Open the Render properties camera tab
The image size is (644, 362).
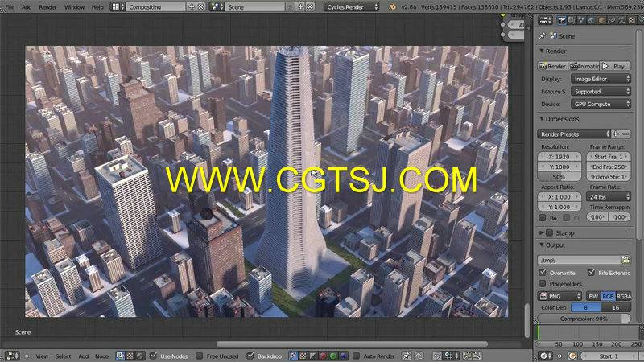pos(562,20)
